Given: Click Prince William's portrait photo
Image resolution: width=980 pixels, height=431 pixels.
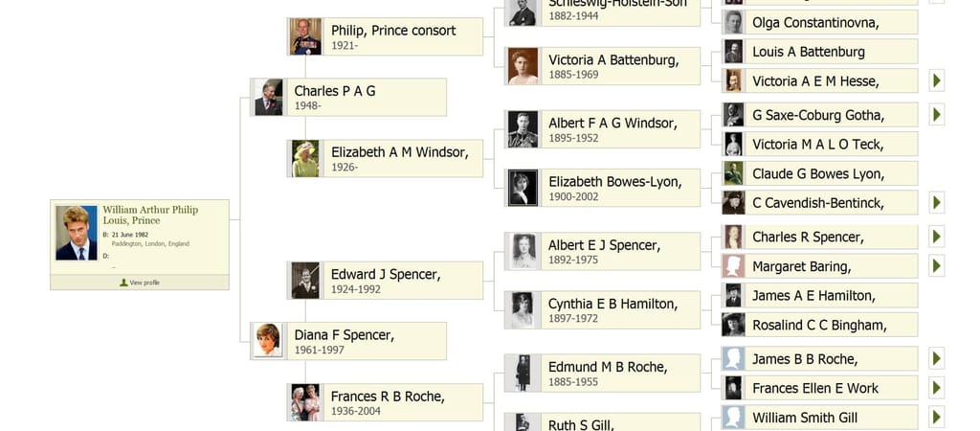Looking at the screenshot, I should click(x=76, y=233).
